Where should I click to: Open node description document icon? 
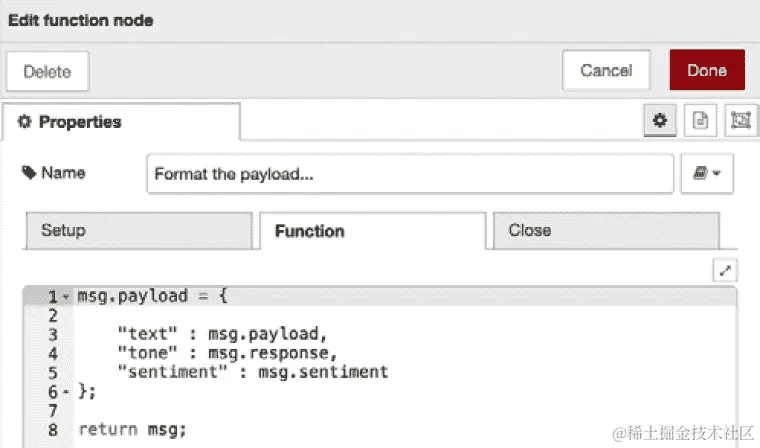tap(700, 120)
